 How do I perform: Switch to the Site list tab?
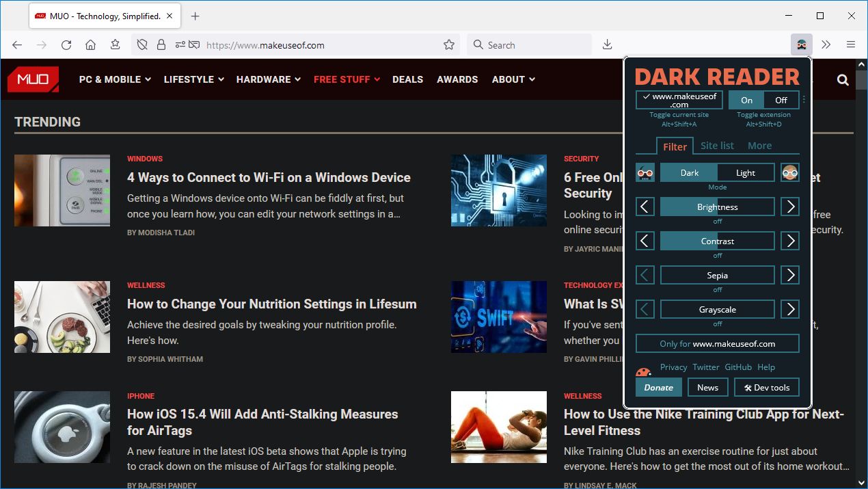point(717,146)
